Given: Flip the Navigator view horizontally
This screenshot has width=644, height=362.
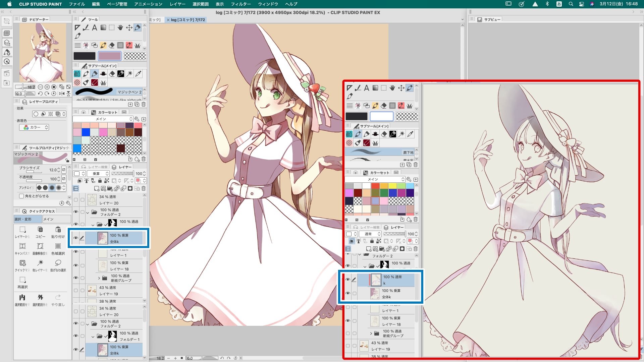Looking at the screenshot, I should (x=62, y=94).
